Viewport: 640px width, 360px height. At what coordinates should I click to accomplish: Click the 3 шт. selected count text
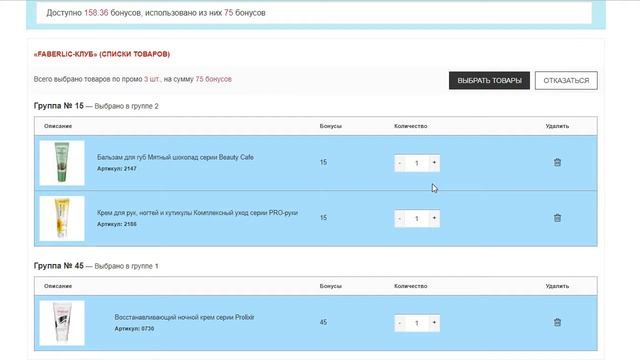pos(152,79)
